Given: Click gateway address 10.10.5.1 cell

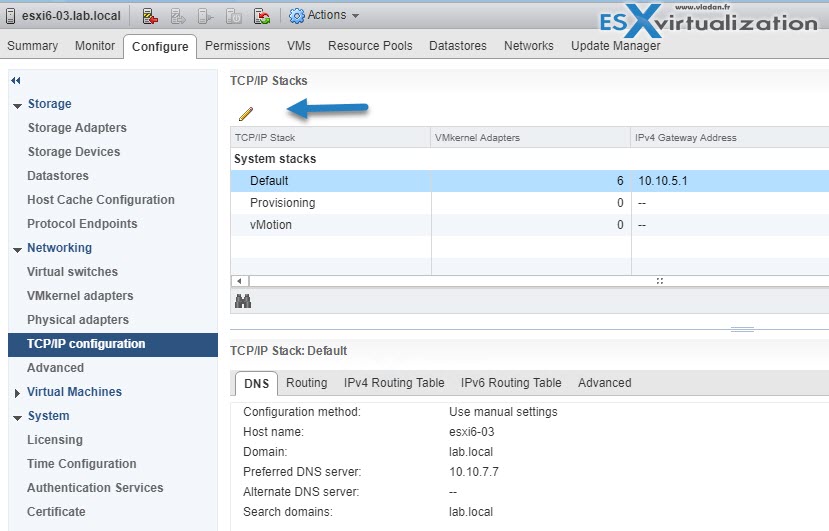Looking at the screenshot, I should tap(662, 181).
